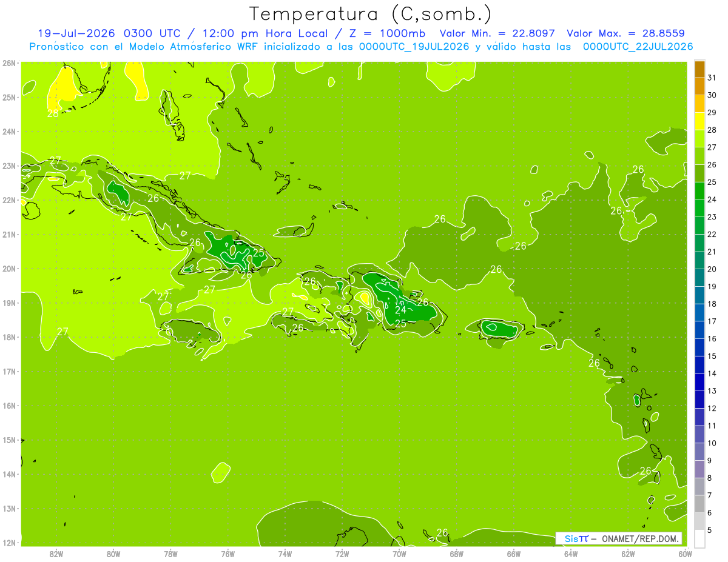Image resolution: width=728 pixels, height=562 pixels.
Task: Click the 24N latitude axis label
Action: coord(9,132)
